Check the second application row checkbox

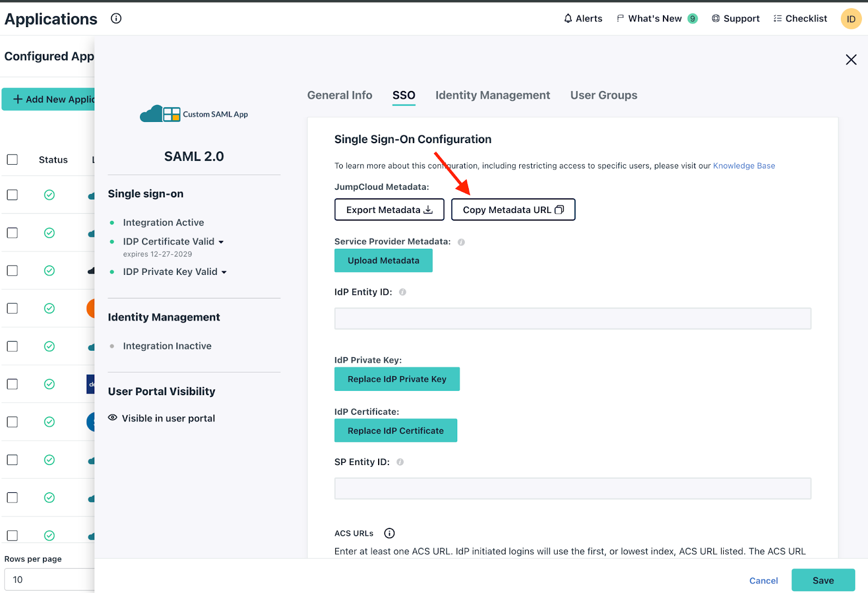coord(12,233)
